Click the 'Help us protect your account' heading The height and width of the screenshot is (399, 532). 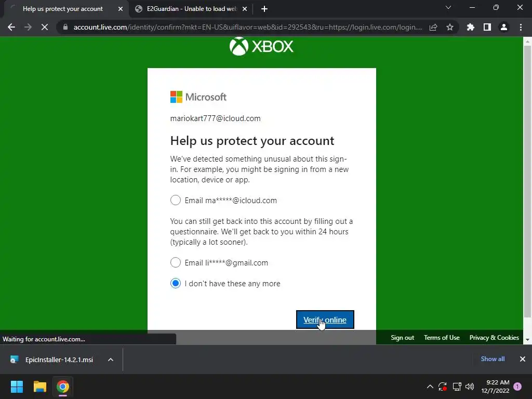click(x=252, y=141)
